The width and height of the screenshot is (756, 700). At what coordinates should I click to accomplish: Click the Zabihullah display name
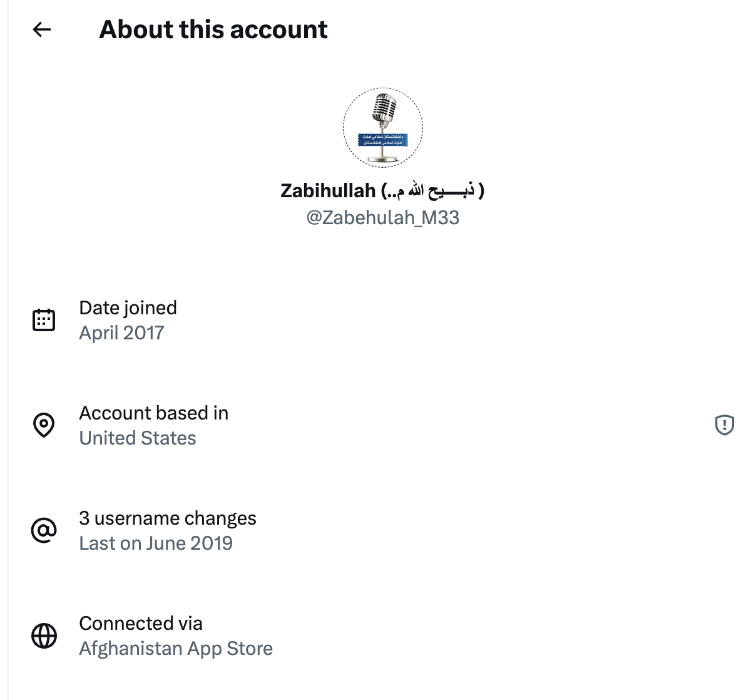(x=328, y=190)
